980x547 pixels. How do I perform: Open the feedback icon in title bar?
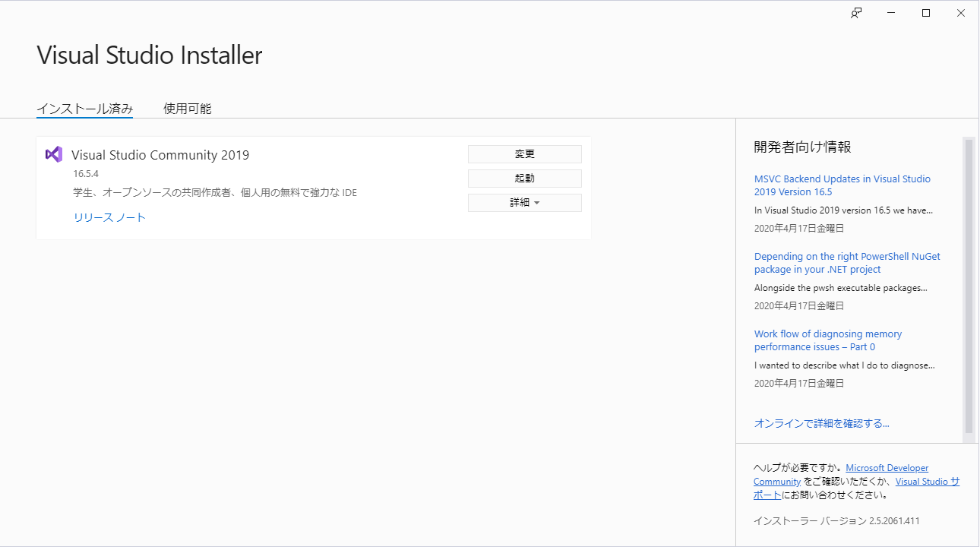pyautogui.click(x=856, y=13)
